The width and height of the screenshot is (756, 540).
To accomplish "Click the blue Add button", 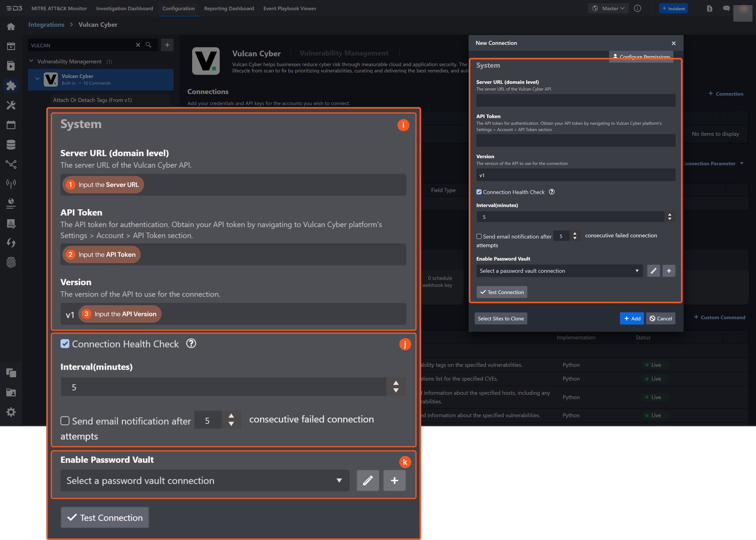I will coord(632,318).
